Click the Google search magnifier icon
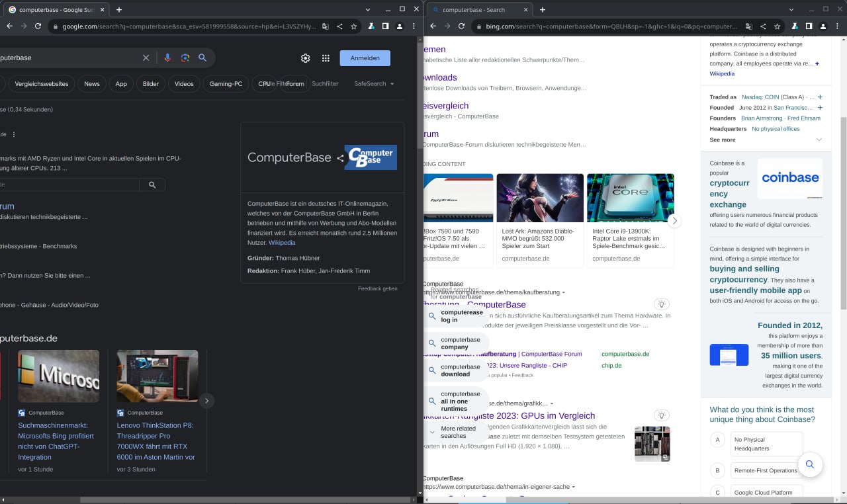This screenshot has height=504, width=847. pos(202,58)
